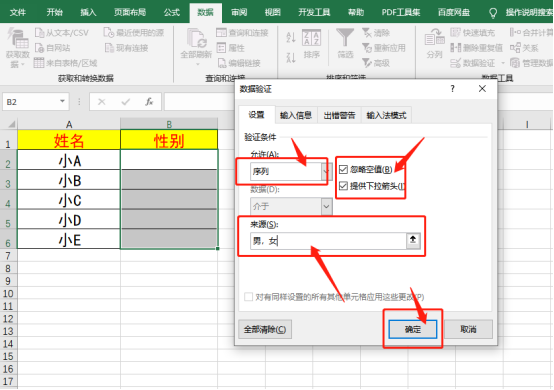Click Remove Duplicates (删除重复值)

click(477, 48)
